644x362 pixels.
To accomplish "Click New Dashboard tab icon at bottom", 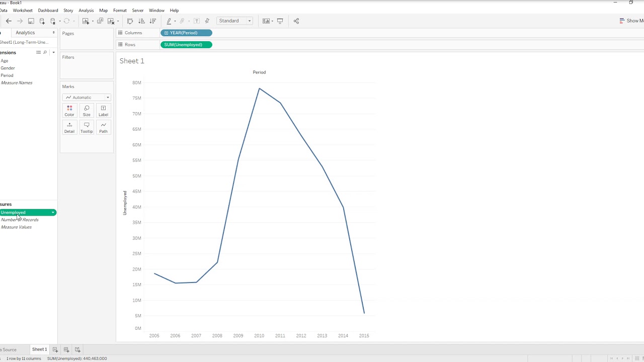I will pos(66,349).
